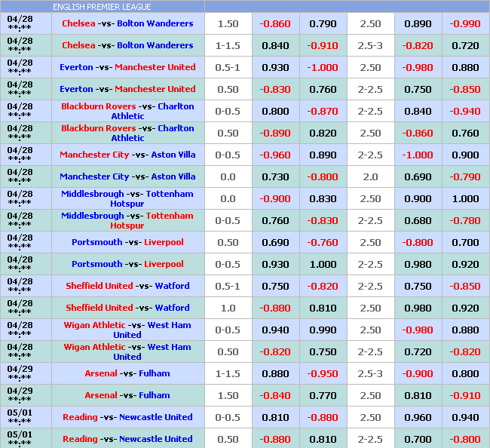
Task: Pick -0.900 odds in Arsenal 1-1.5 handicap row
Action: 418,374
